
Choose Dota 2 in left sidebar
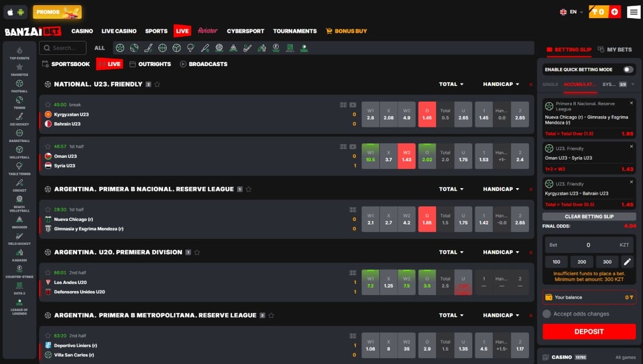(19, 288)
